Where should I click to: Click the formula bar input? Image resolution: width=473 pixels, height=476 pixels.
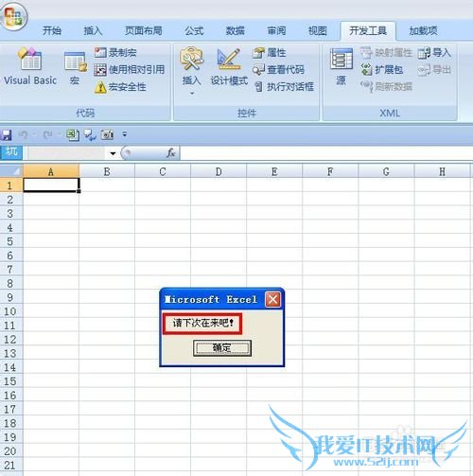[326, 153]
